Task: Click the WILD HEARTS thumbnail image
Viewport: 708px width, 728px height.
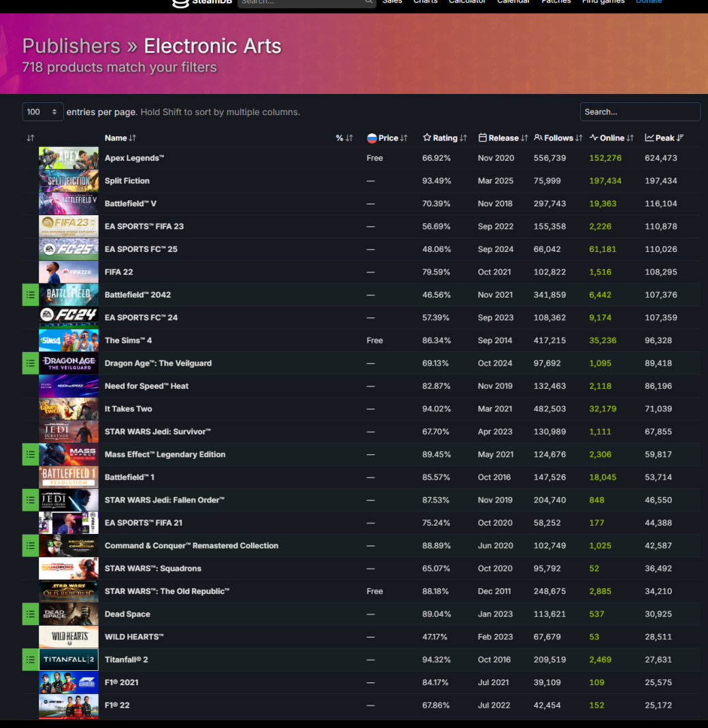Action: (x=69, y=637)
